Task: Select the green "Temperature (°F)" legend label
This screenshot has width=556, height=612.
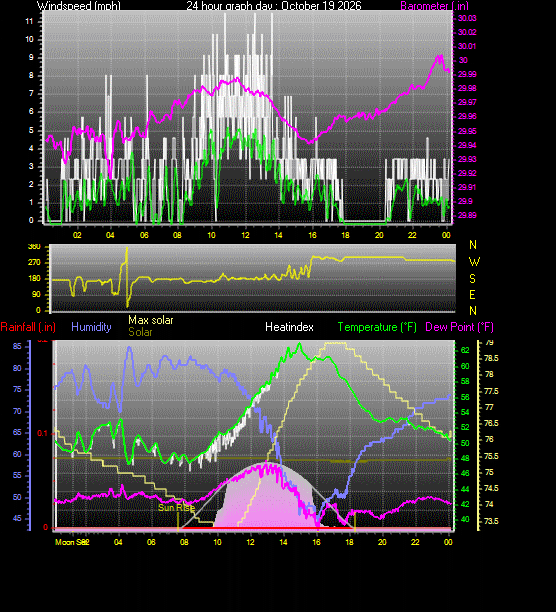Action: [x=377, y=327]
